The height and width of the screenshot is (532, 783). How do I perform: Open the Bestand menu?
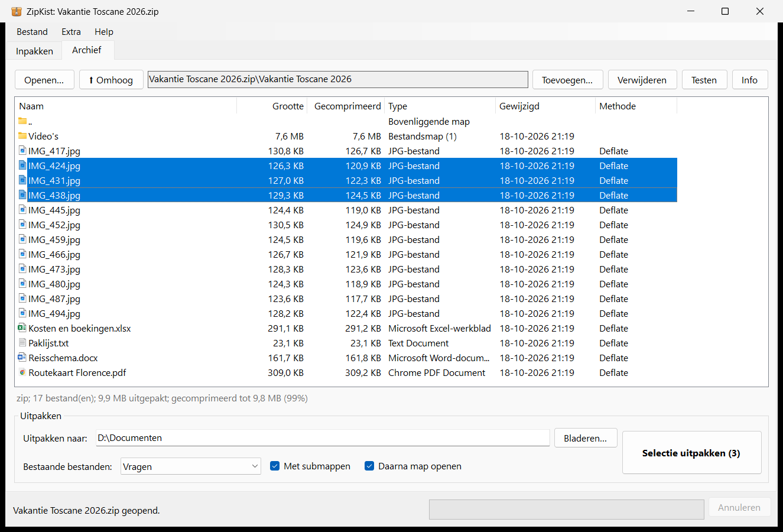32,32
